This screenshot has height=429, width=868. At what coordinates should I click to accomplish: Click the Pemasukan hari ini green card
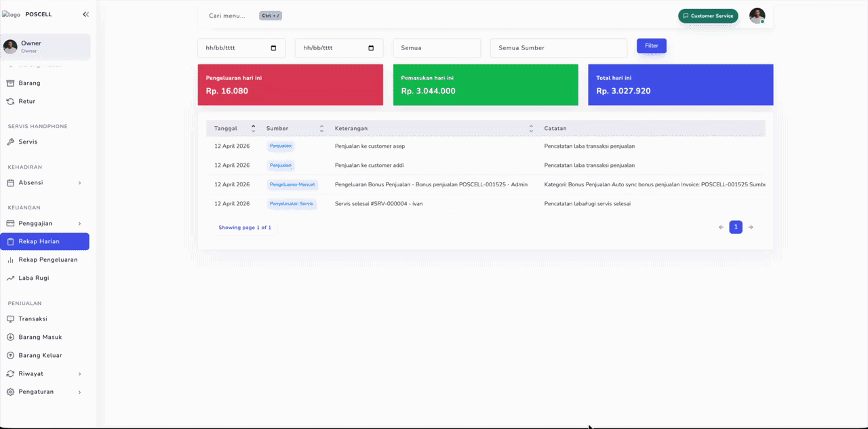click(x=486, y=85)
